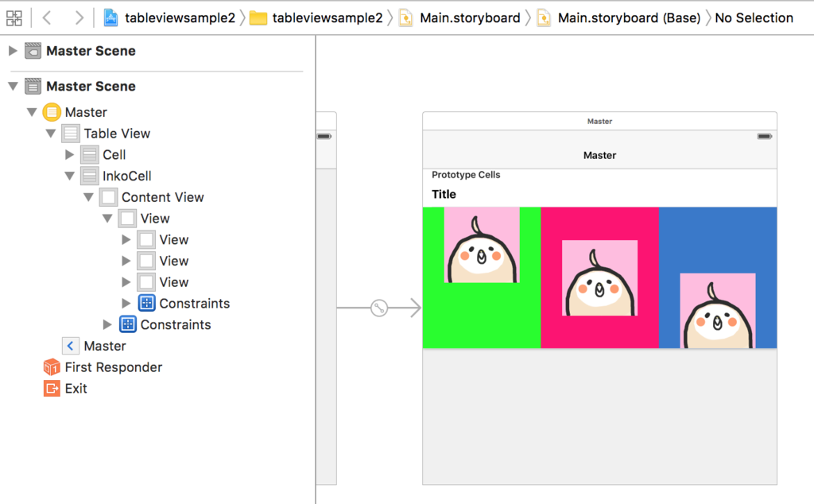The width and height of the screenshot is (814, 504).
Task: Click bird image inside green view
Action: [482, 245]
